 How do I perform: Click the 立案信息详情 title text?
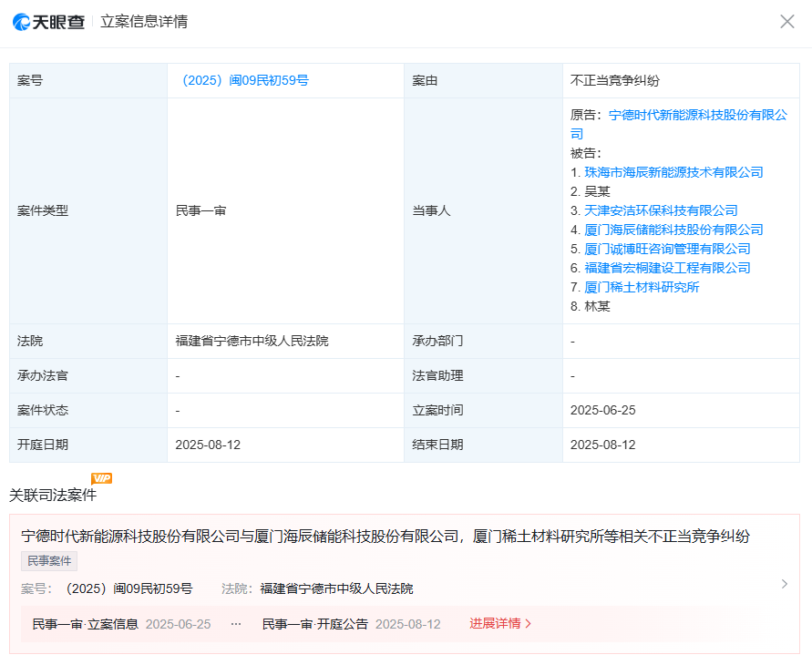click(x=144, y=22)
